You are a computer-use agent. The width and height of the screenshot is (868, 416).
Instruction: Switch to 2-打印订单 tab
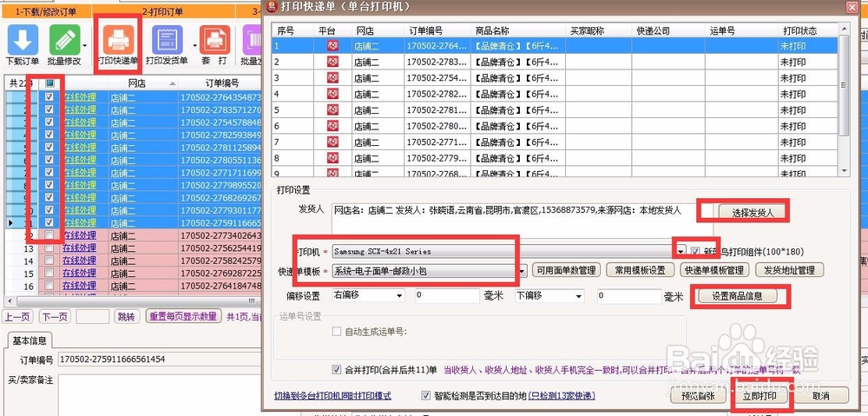163,11
